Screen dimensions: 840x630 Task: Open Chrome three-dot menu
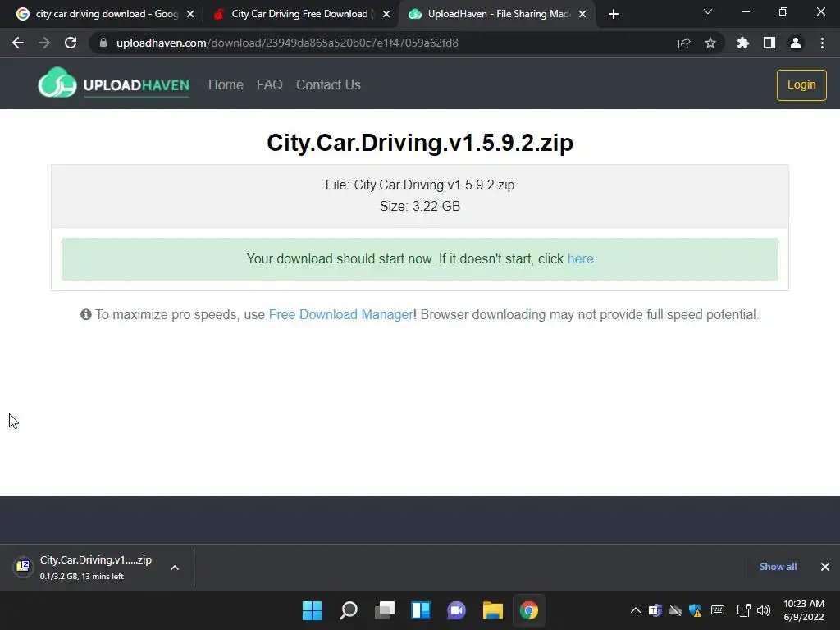[822, 43]
